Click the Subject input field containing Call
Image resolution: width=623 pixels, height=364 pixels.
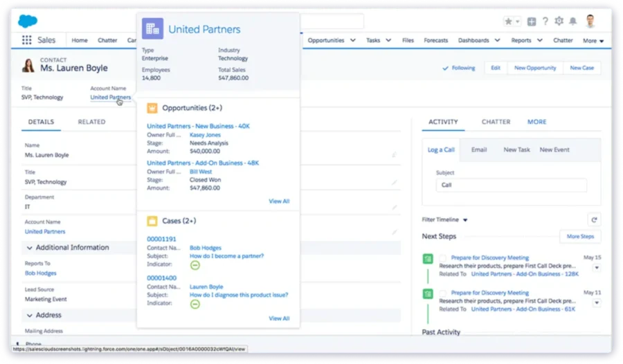click(511, 185)
